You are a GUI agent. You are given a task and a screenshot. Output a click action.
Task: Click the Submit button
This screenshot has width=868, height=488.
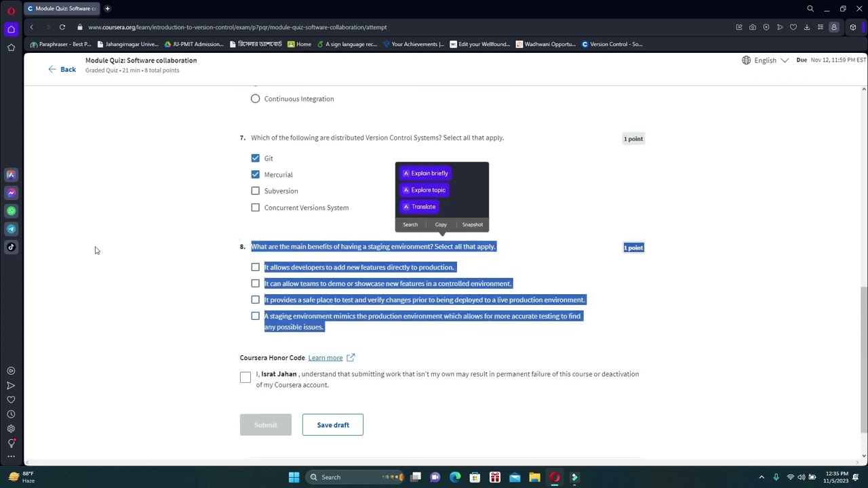click(x=265, y=425)
